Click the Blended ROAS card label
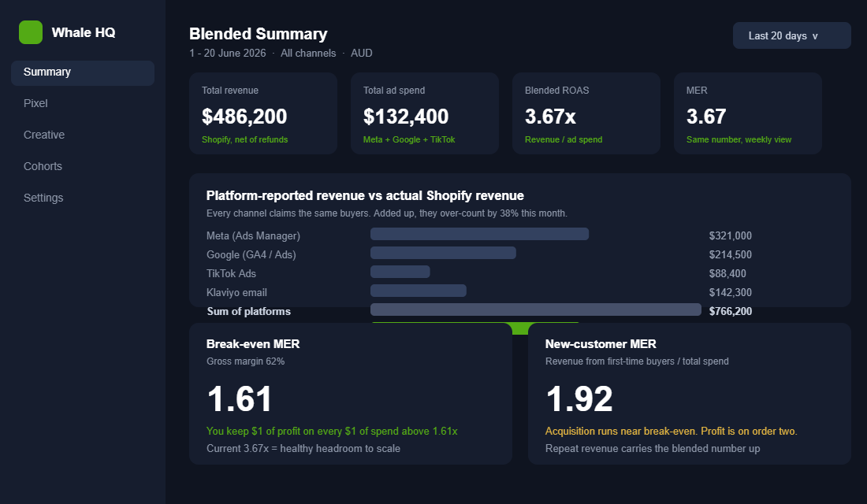Screen dimensions: 867x504 (x=556, y=90)
